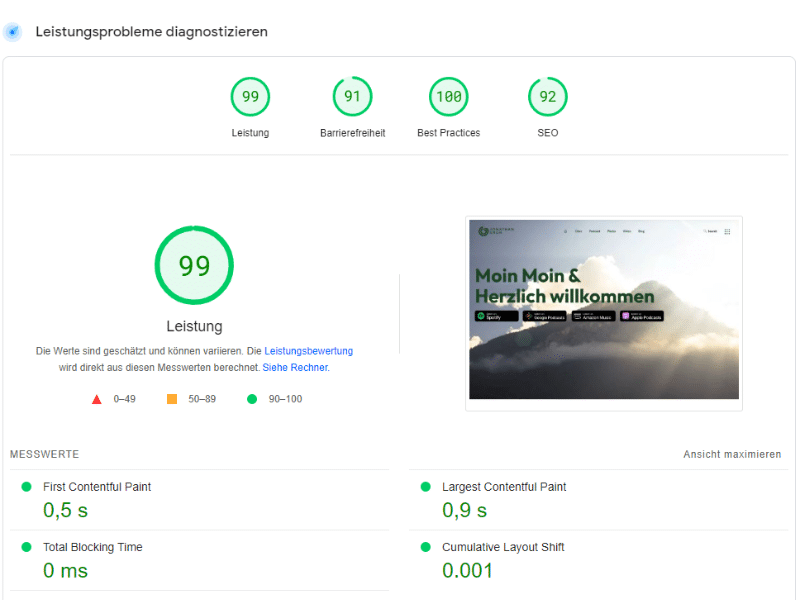Click the First Contentful Paint metric label
The width and height of the screenshot is (800, 600).
pos(97,487)
